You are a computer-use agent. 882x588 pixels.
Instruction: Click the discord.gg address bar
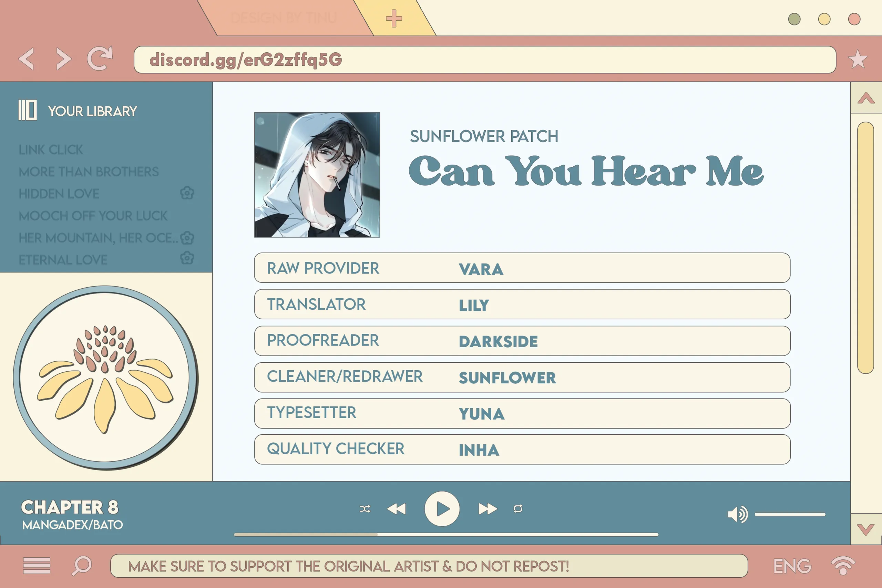click(x=484, y=60)
